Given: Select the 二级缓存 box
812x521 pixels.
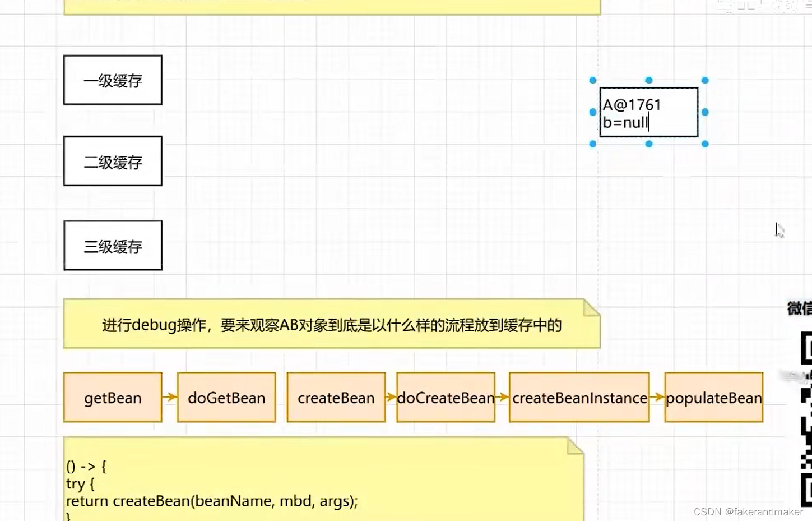Looking at the screenshot, I should tap(113, 162).
